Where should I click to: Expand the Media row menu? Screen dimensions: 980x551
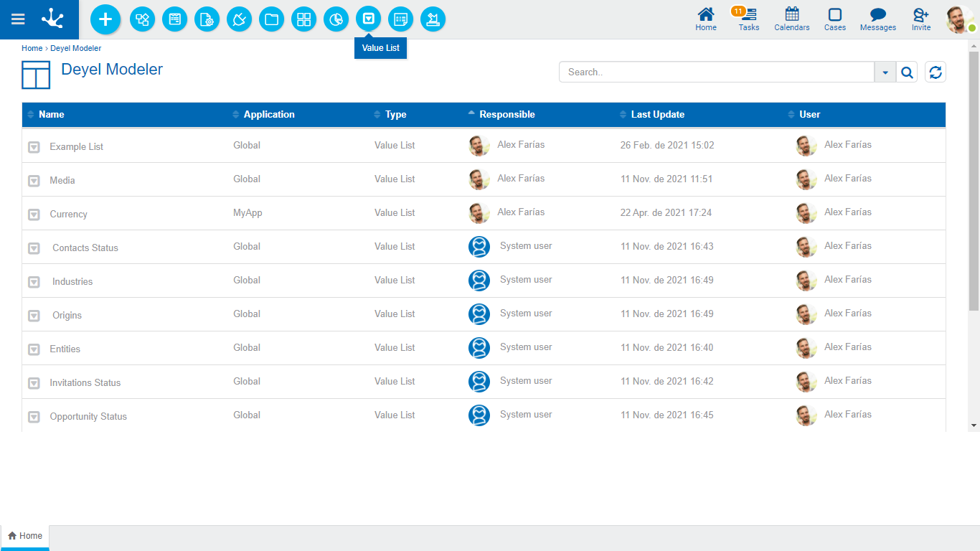[x=34, y=181]
